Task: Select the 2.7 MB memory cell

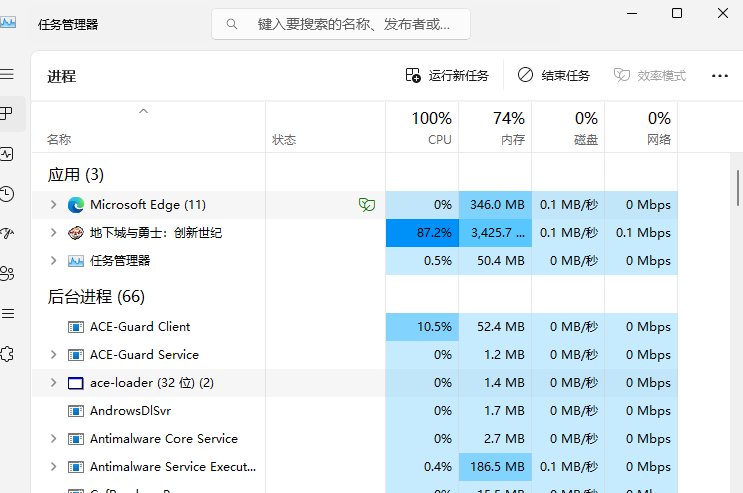Action: (495, 439)
